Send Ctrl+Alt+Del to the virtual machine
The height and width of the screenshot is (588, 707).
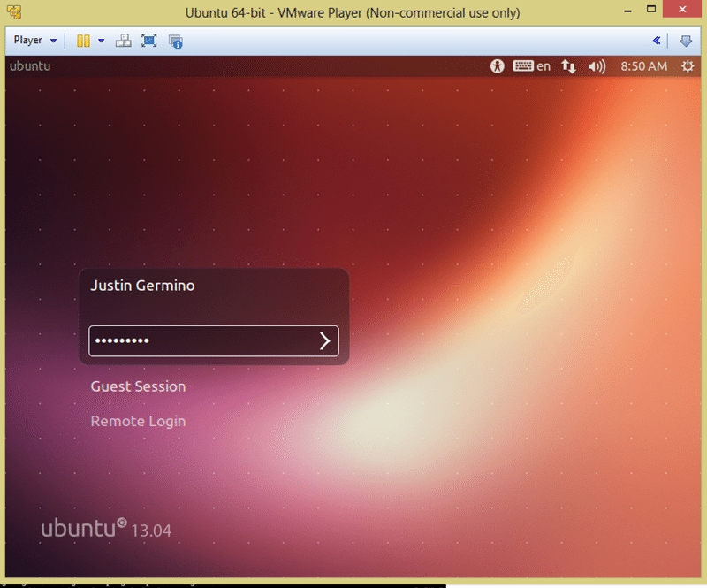click(x=123, y=41)
